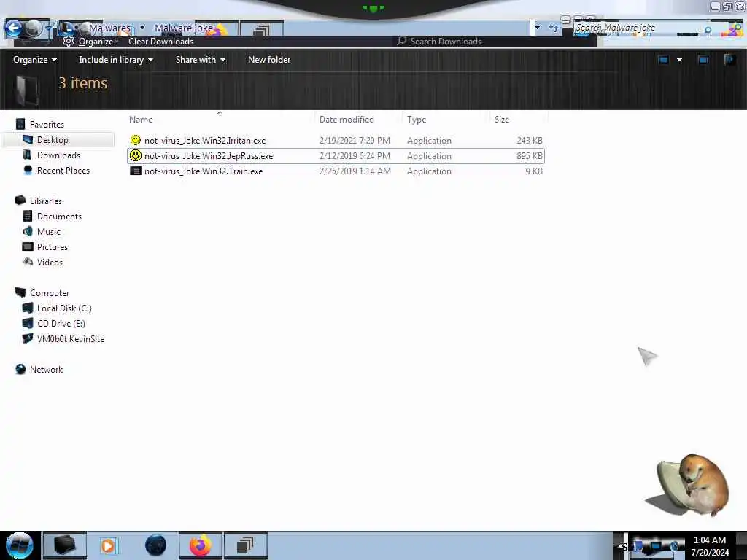Select the Malwares breadcrumb in address bar
The width and height of the screenshot is (747, 560).
click(x=109, y=28)
